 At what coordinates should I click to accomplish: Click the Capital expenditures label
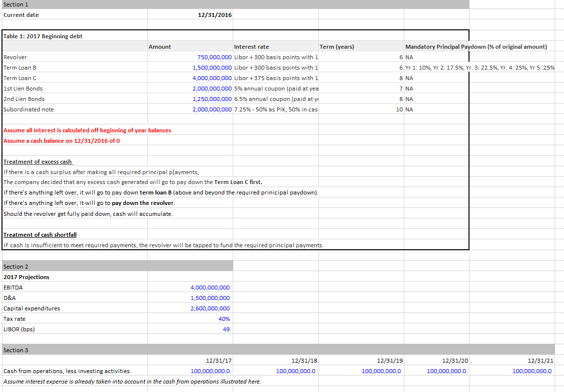click(x=32, y=308)
